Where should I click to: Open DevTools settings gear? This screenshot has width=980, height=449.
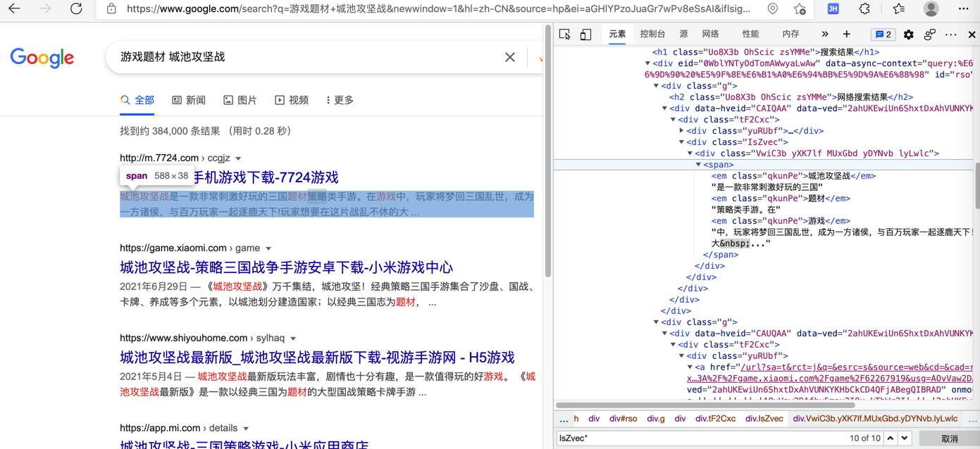tap(909, 34)
